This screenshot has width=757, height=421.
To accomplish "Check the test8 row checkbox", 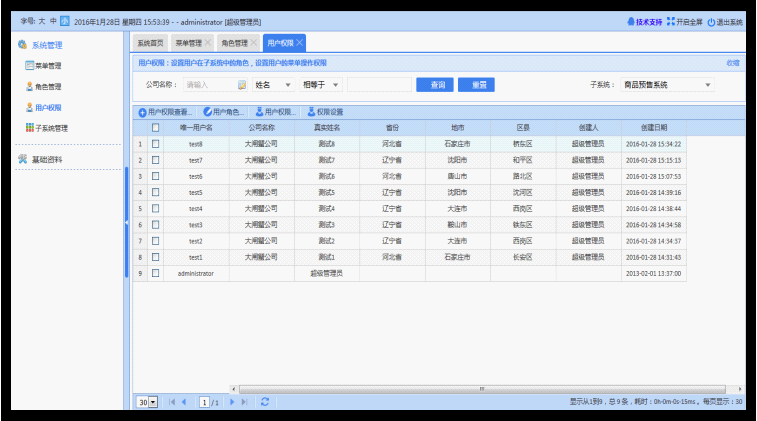I will tap(155, 144).
